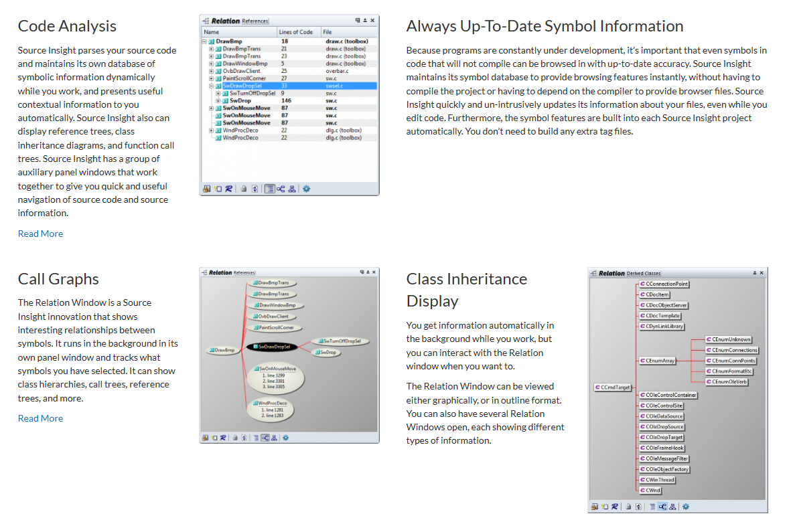Screen dimensions: 793x532
Task: Click the symbol info question-mark icon in Code Analysis panel
Action: [x=218, y=189]
